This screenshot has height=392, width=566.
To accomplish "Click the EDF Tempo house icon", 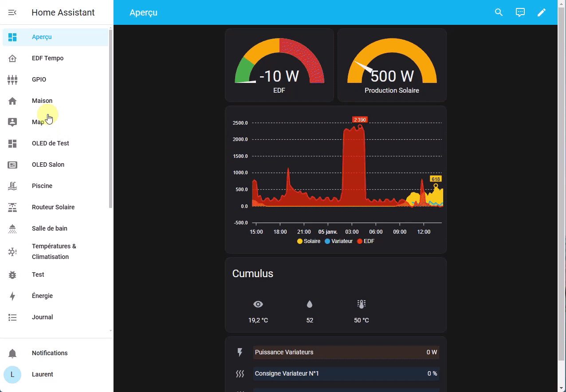I will pyautogui.click(x=12, y=59).
